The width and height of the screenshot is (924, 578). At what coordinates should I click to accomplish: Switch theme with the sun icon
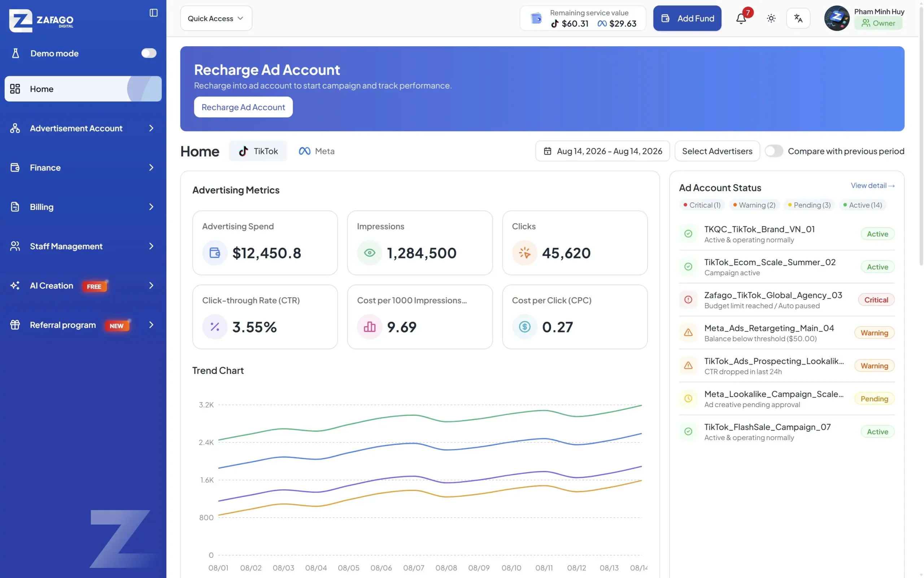point(771,18)
